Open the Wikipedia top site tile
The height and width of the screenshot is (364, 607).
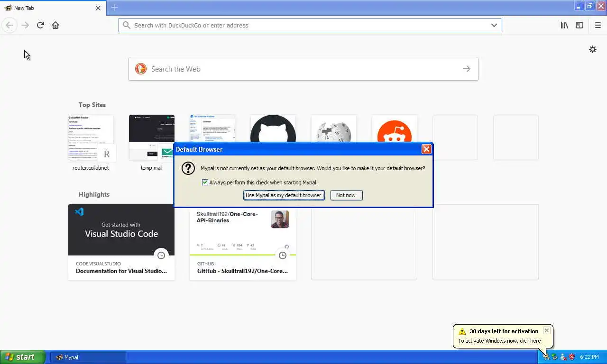(334, 128)
